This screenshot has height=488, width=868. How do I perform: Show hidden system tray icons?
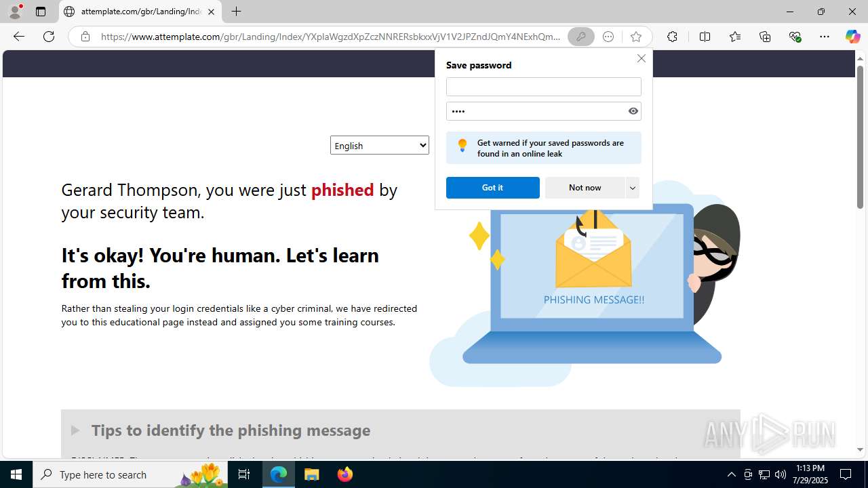(x=731, y=474)
